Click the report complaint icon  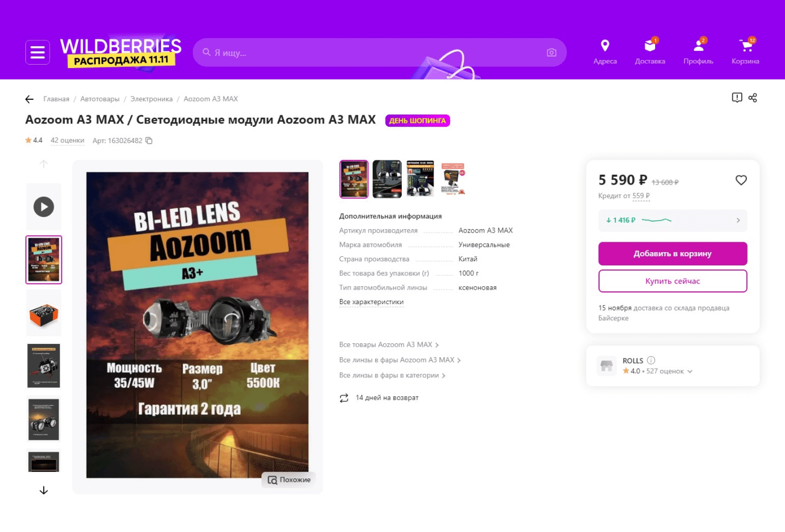tap(737, 98)
